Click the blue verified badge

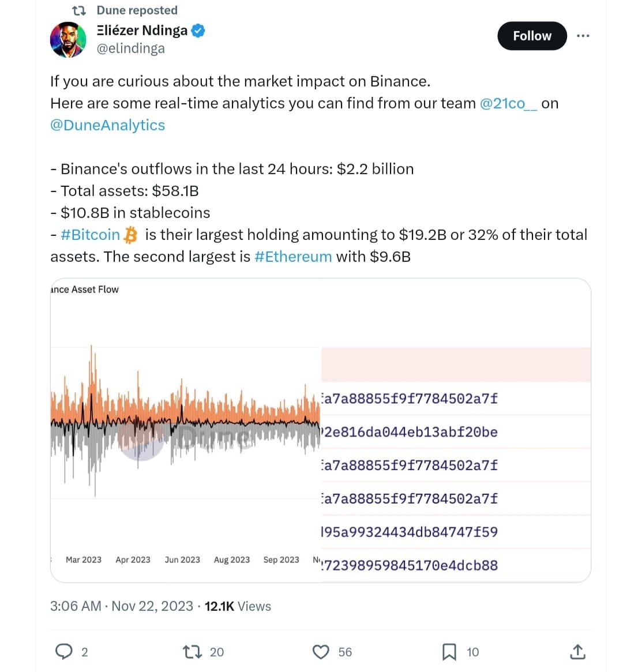198,31
